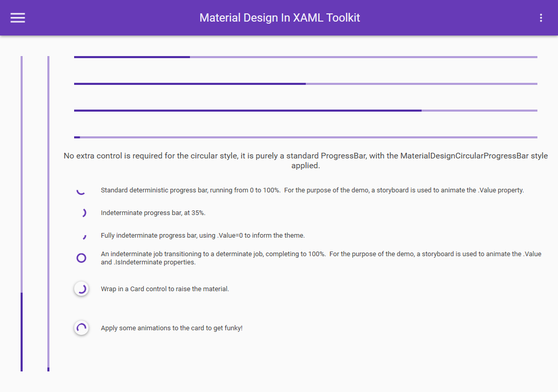Click the 'No extra control is required' paragraph
This screenshot has height=392, width=558.
pyautogui.click(x=306, y=161)
